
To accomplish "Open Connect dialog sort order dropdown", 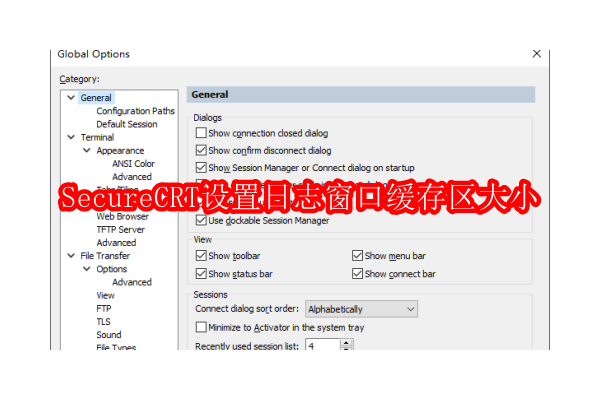I will [x=361, y=309].
